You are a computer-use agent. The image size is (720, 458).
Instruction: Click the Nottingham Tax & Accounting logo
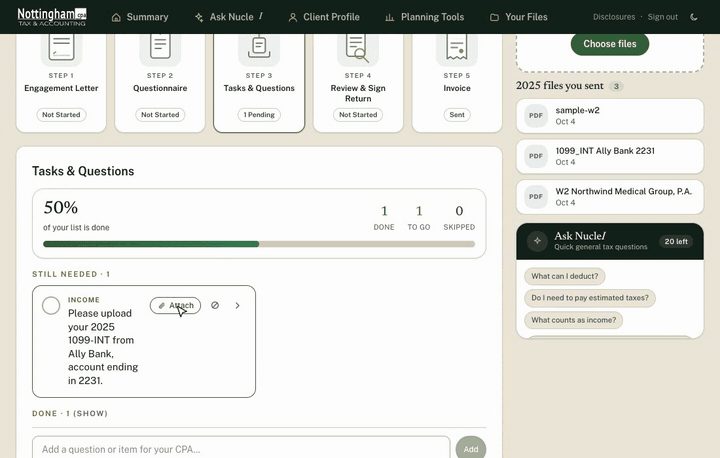52,17
